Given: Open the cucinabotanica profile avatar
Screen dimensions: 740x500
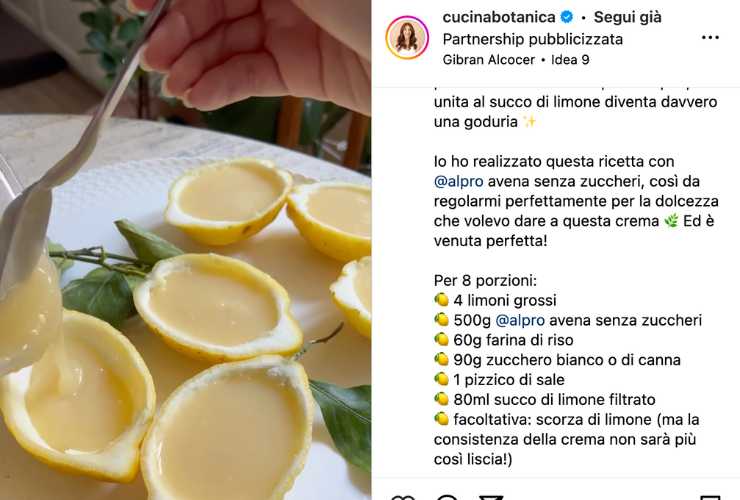Looking at the screenshot, I should pos(407,37).
